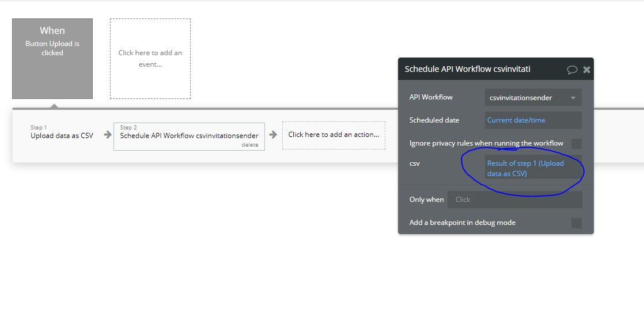
Task: Select Step 2 Schedule API Workflow action
Action: (189, 136)
